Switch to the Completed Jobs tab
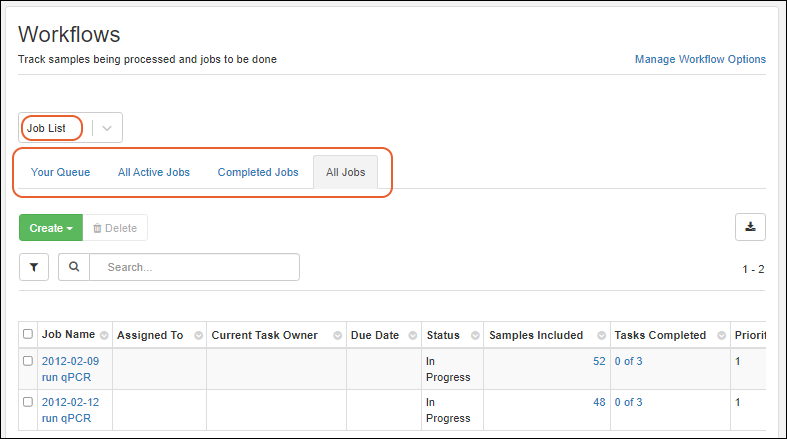787x439 pixels. (258, 172)
